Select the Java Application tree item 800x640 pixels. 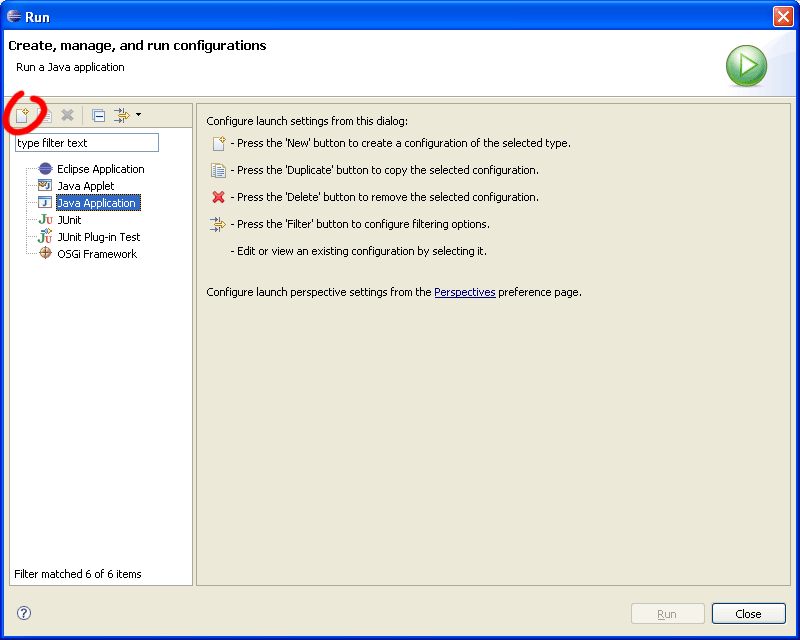click(96, 203)
